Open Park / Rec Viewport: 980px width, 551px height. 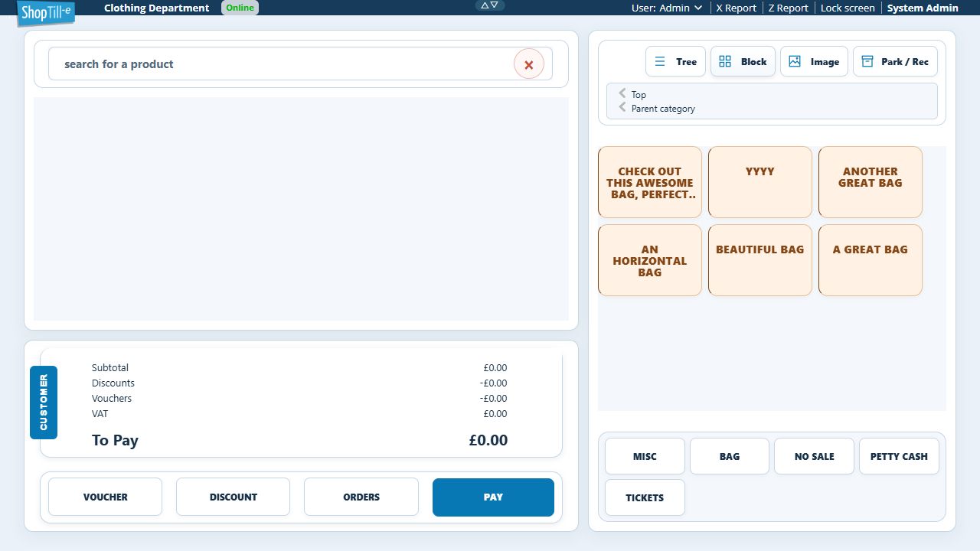click(x=895, y=61)
